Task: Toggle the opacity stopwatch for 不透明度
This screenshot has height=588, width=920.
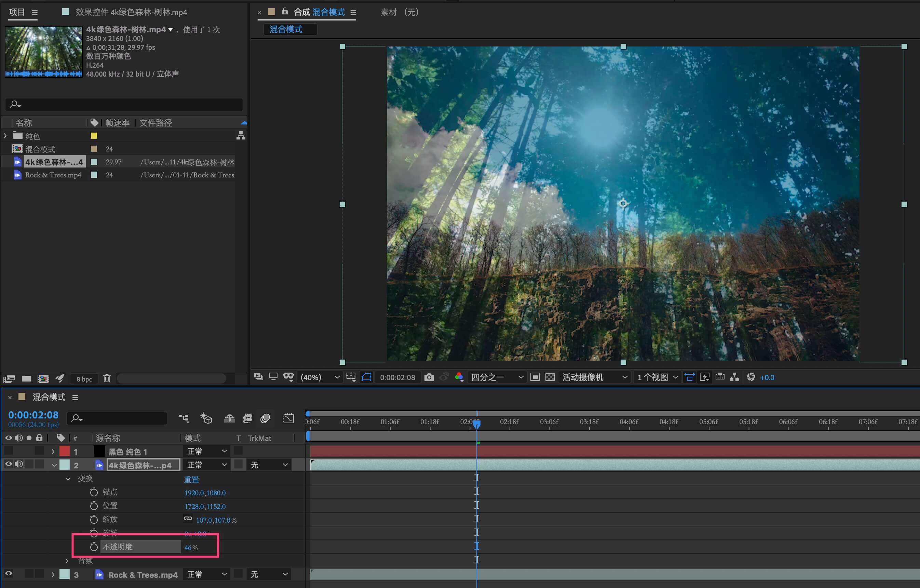Action: click(x=94, y=547)
